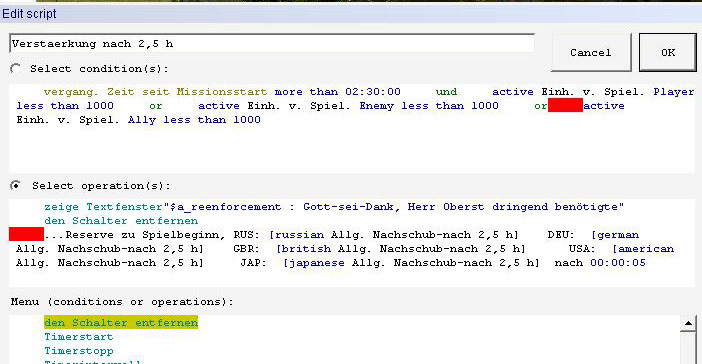Click 'Player' in the condition text
Screen dimensions: 702x364
pyautogui.click(x=673, y=91)
